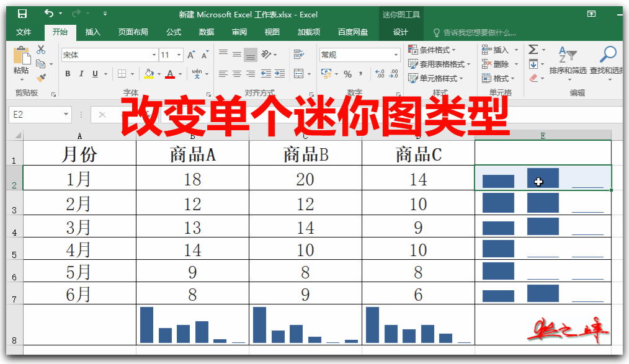Switch to the 页面布局 ribbon tab
This screenshot has width=629, height=364.
point(133,32)
